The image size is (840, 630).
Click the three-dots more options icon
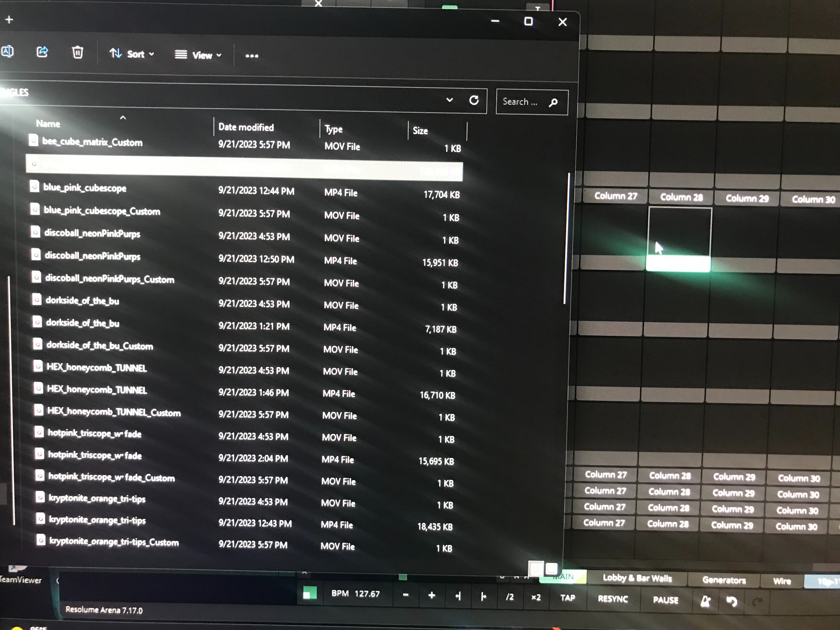(x=252, y=56)
